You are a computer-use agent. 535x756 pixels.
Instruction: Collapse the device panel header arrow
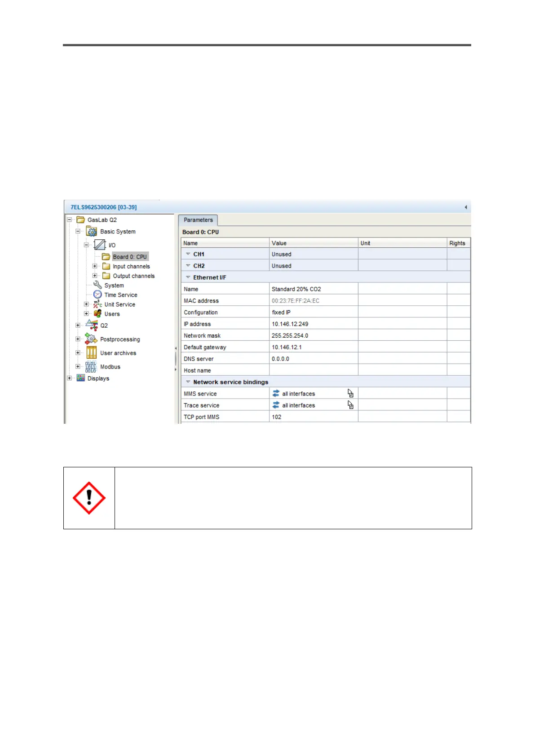click(x=465, y=207)
